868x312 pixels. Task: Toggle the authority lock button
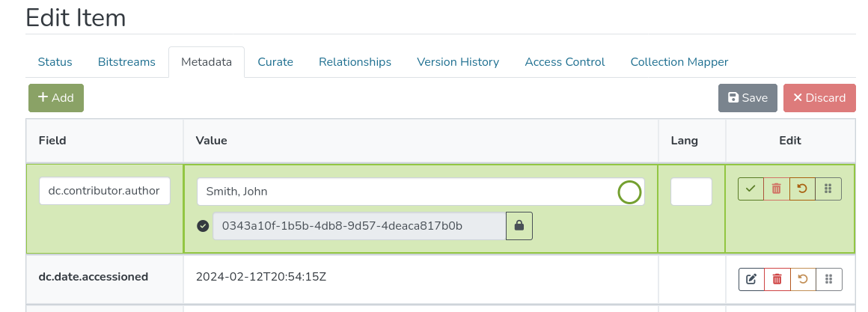coord(519,226)
